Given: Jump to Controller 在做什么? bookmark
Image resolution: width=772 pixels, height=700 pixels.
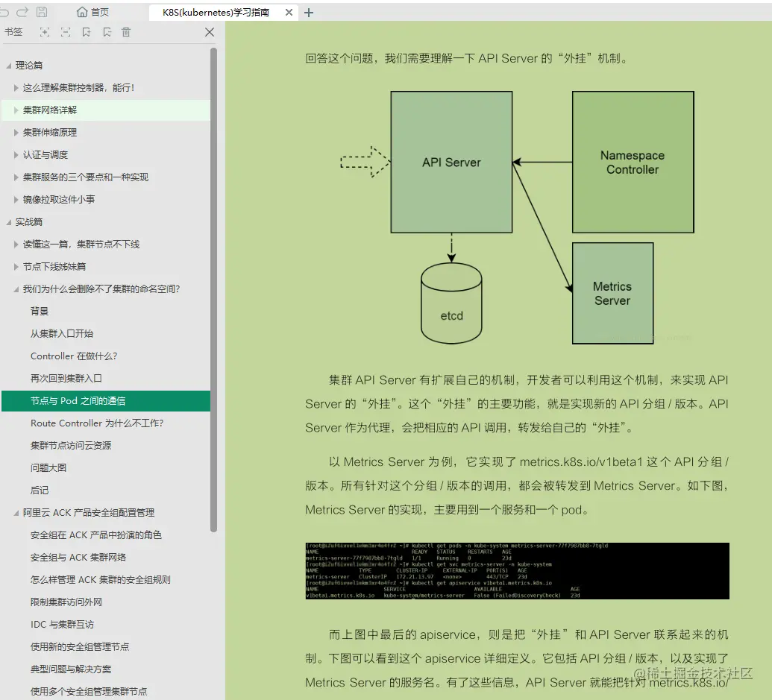Looking at the screenshot, I should (74, 356).
